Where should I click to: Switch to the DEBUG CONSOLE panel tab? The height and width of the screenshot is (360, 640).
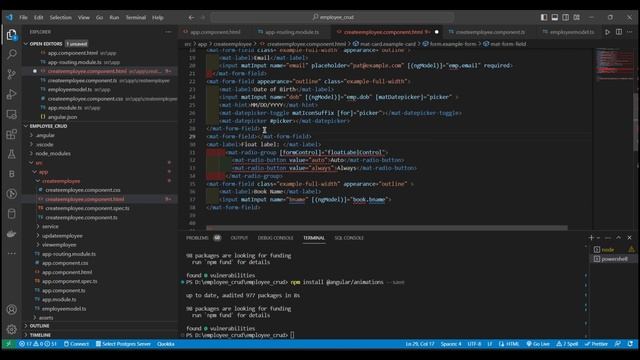click(x=276, y=238)
